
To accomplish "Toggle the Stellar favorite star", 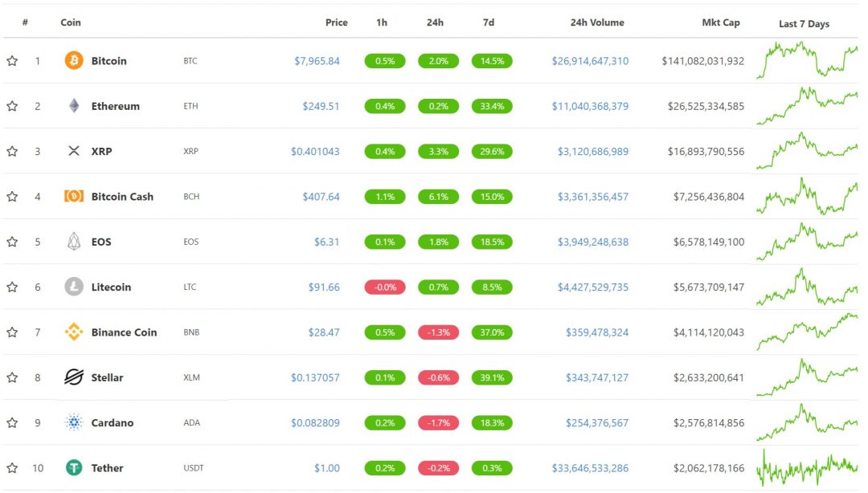I will [x=12, y=377].
